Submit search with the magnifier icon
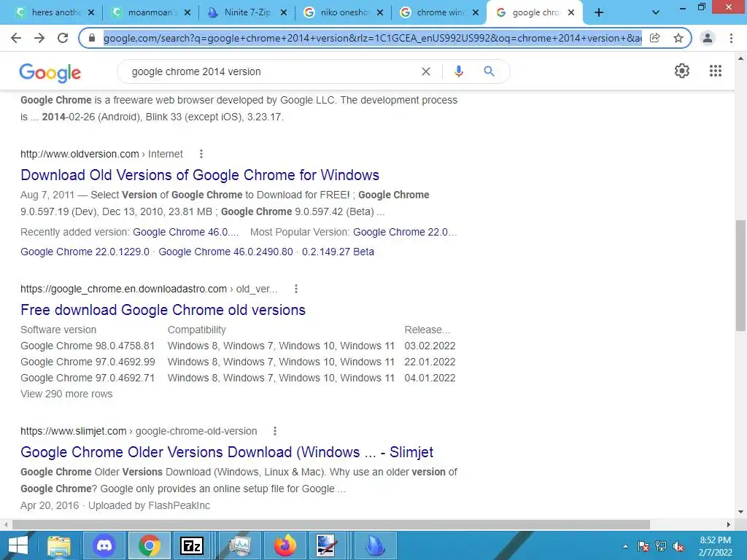Viewport: 747px width, 560px height. [489, 71]
